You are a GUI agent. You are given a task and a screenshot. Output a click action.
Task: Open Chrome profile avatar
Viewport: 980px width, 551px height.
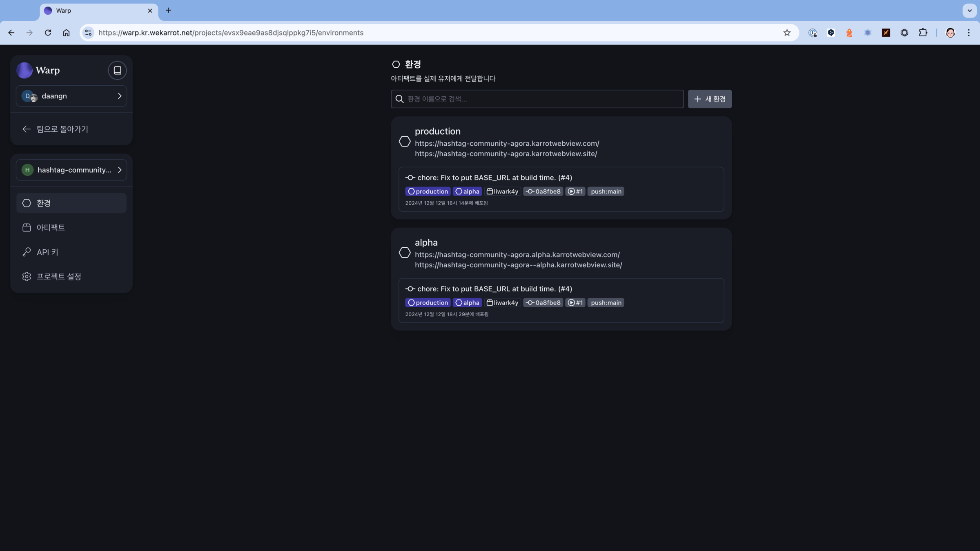pyautogui.click(x=950, y=33)
